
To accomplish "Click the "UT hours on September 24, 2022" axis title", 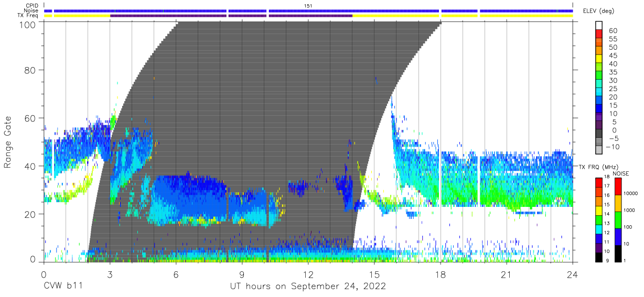I will 308,287.
